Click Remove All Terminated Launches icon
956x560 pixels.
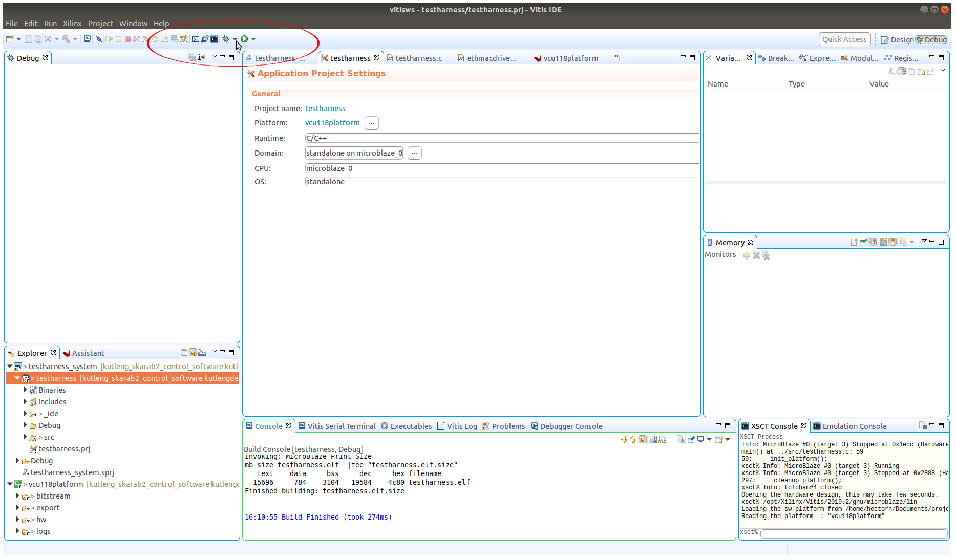tap(192, 57)
